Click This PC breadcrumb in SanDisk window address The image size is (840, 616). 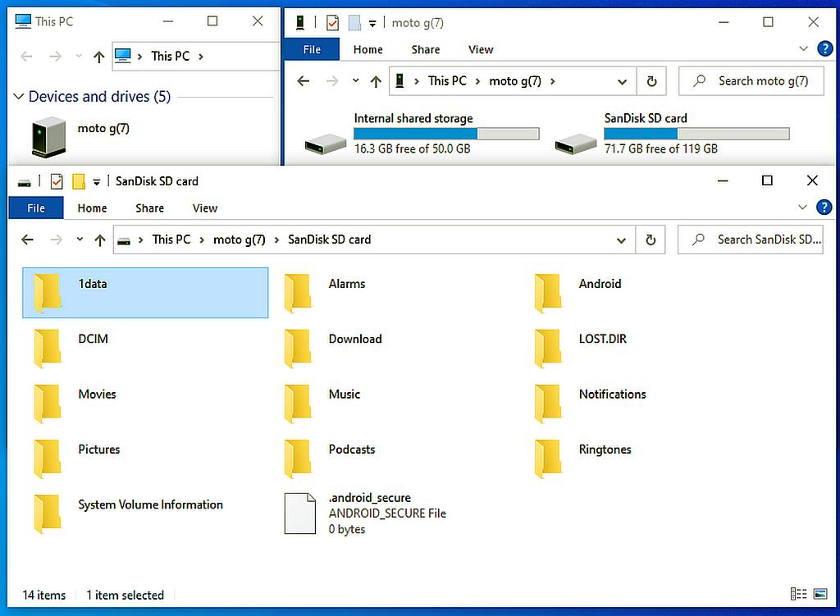pyautogui.click(x=171, y=240)
